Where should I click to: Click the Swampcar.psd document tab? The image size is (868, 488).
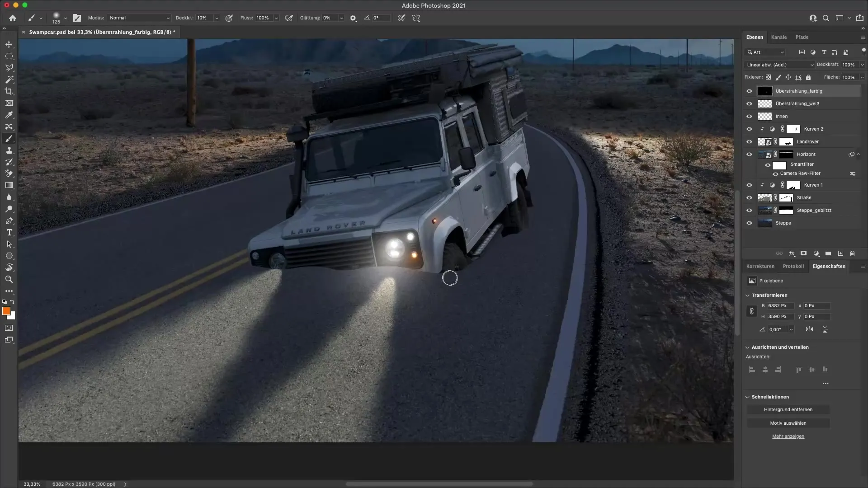pos(100,32)
